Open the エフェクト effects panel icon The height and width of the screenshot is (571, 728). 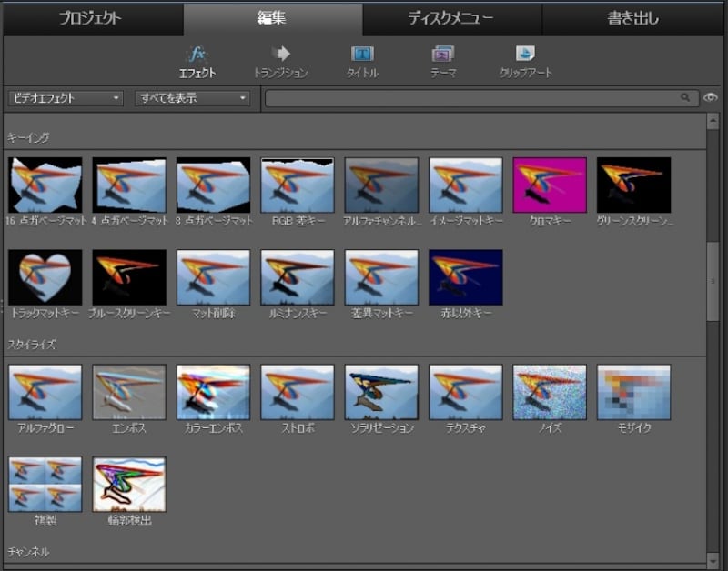tap(197, 55)
